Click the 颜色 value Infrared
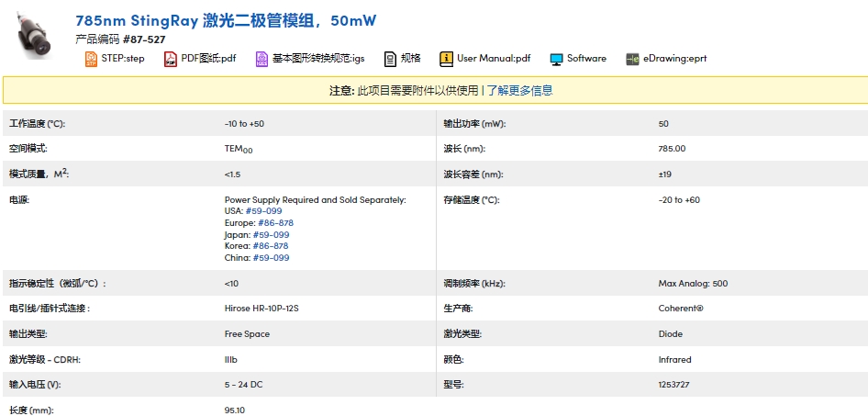Image resolution: width=868 pixels, height=416 pixels. click(x=674, y=359)
